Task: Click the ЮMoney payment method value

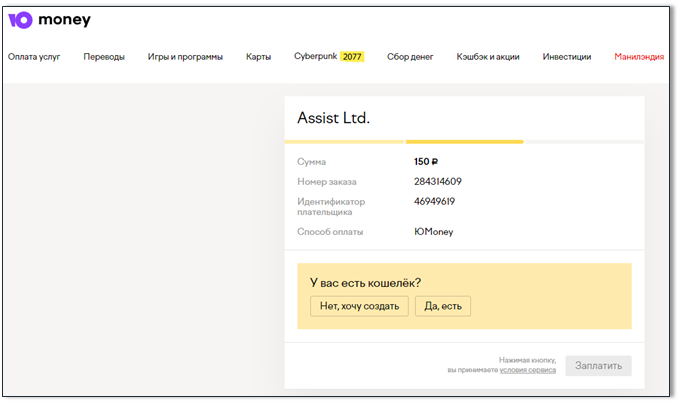Action: click(x=433, y=232)
